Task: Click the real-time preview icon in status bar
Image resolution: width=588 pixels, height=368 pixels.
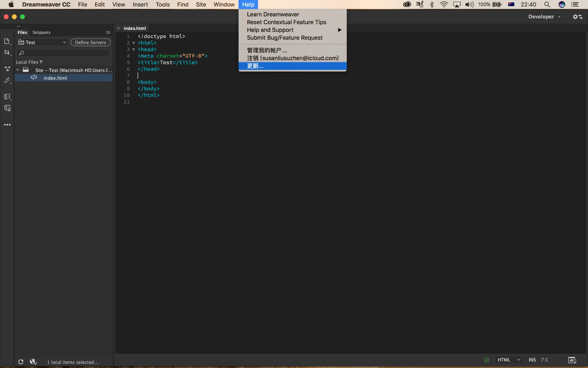Action: point(572,360)
